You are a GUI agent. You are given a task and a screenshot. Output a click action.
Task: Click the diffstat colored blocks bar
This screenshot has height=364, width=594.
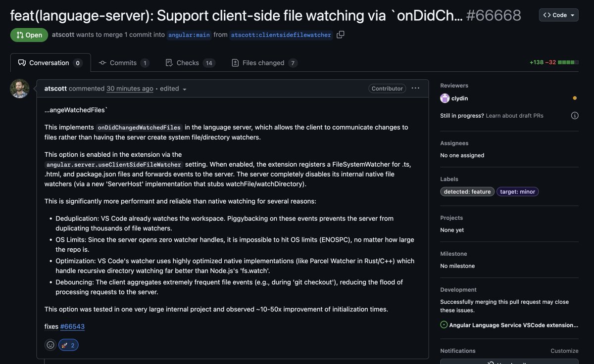click(x=568, y=62)
